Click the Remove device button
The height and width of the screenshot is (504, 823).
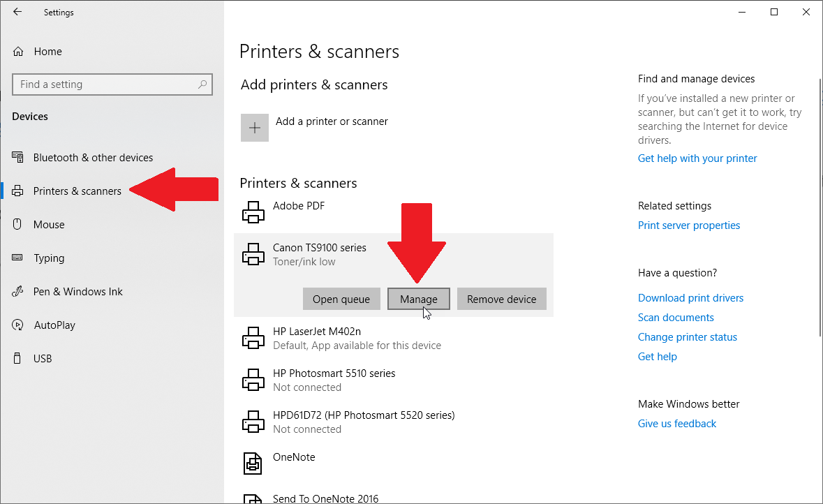(501, 299)
